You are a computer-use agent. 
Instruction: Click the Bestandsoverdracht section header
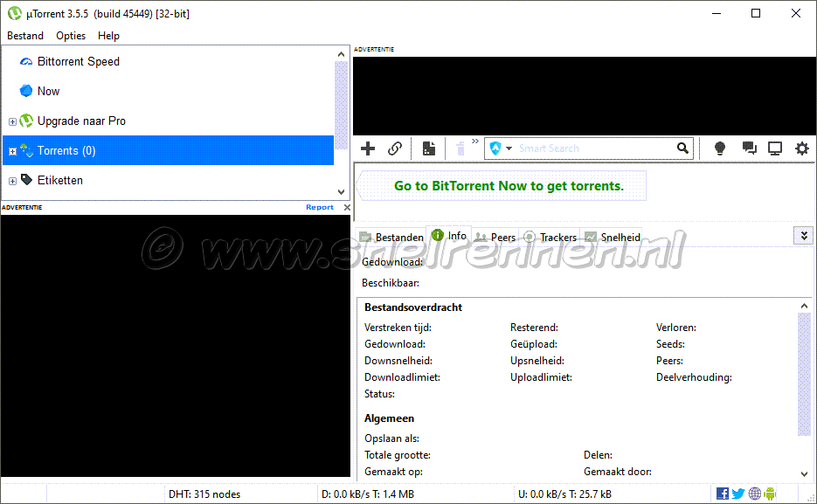click(x=413, y=307)
